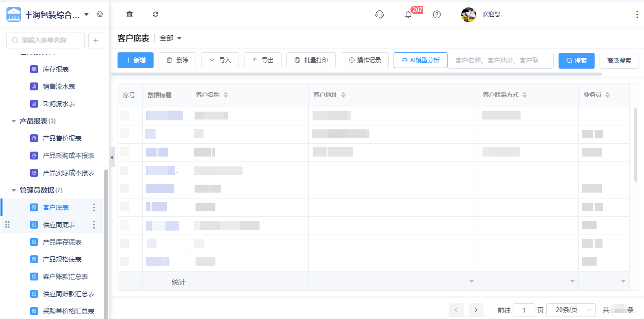Open the customer service headset icon
The image size is (644, 319).
379,14
